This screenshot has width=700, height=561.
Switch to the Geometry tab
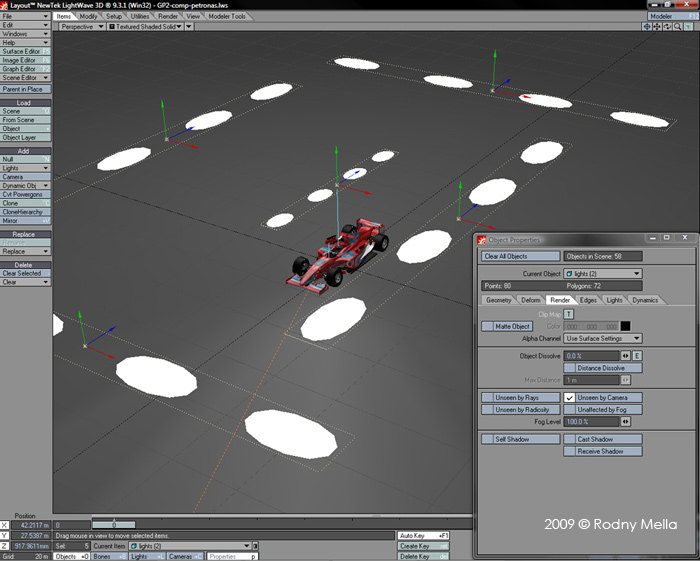tap(498, 300)
